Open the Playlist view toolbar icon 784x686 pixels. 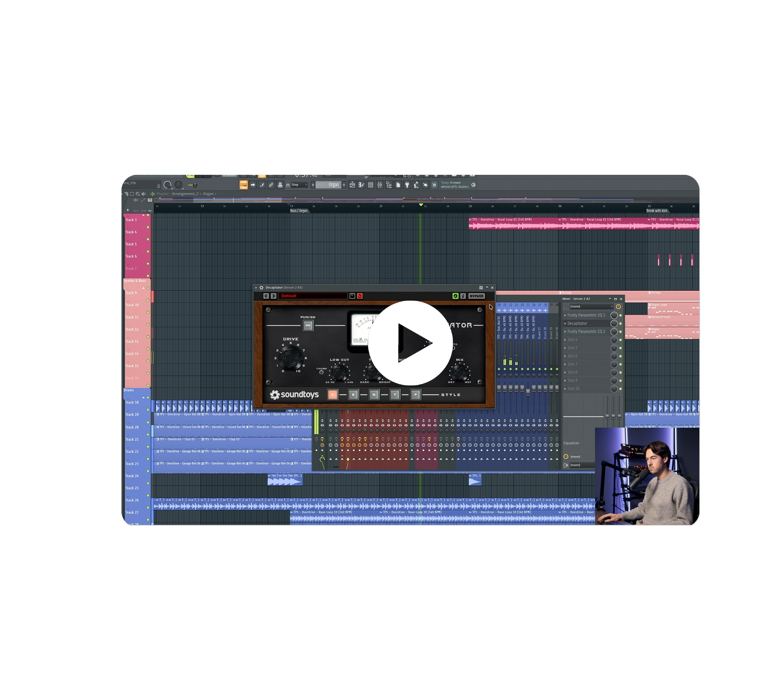pyautogui.click(x=352, y=185)
